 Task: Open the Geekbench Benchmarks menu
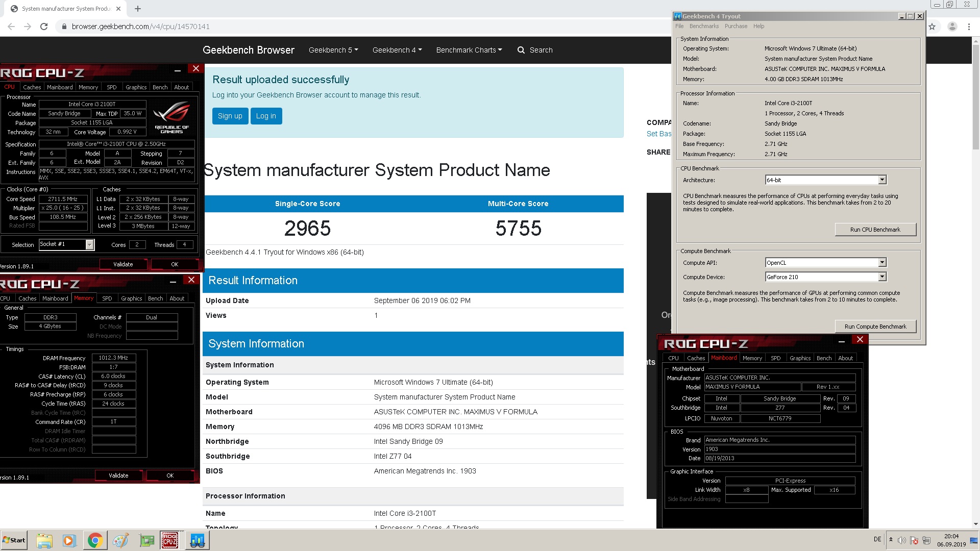[x=704, y=26]
